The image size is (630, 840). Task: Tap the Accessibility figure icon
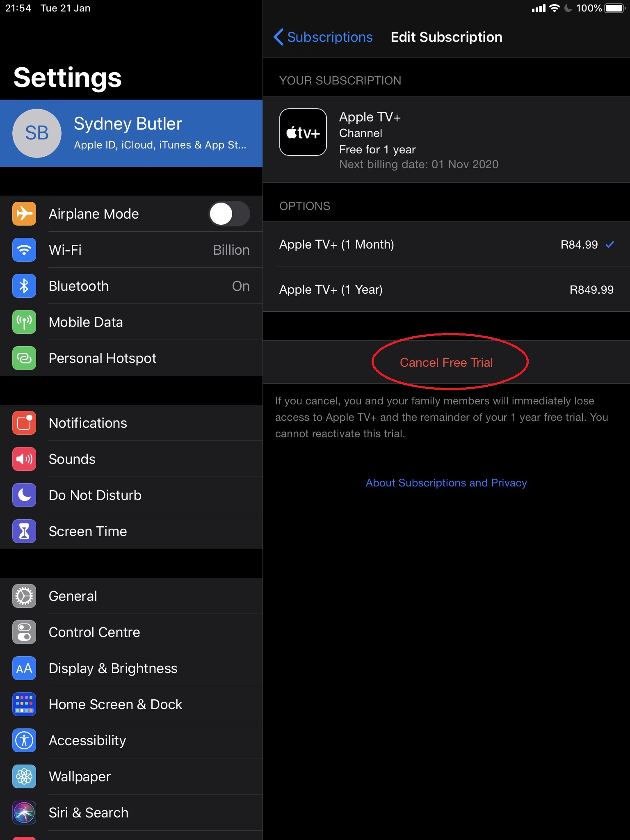point(24,740)
